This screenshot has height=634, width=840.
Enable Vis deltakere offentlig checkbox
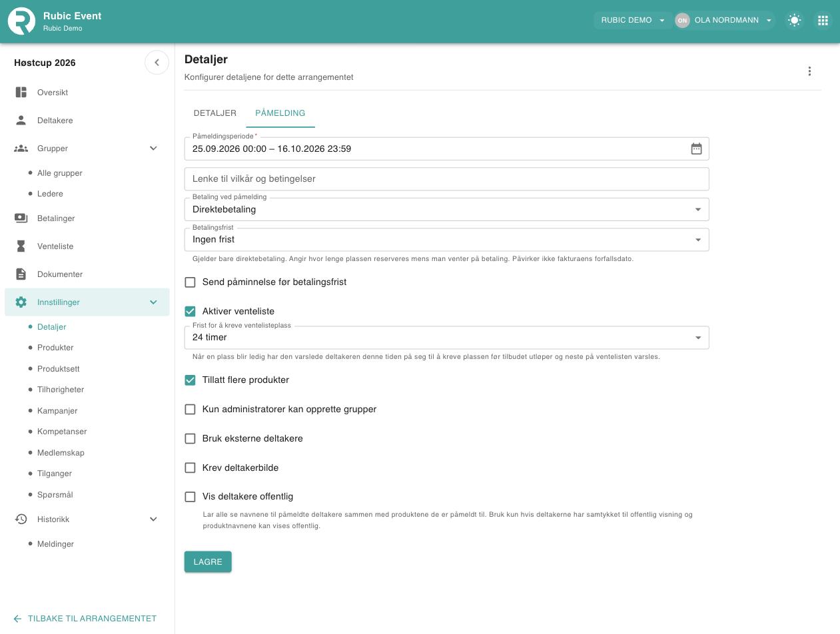pyautogui.click(x=190, y=497)
